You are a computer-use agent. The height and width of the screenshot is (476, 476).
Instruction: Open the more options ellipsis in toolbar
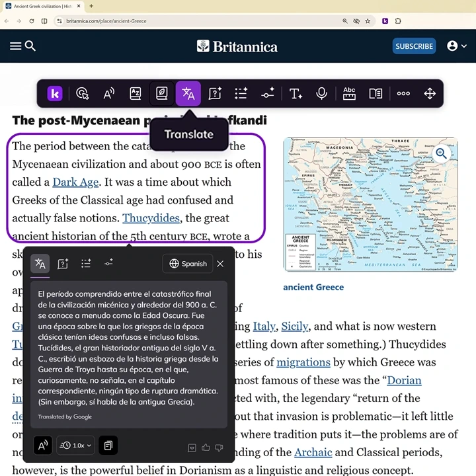(x=403, y=93)
